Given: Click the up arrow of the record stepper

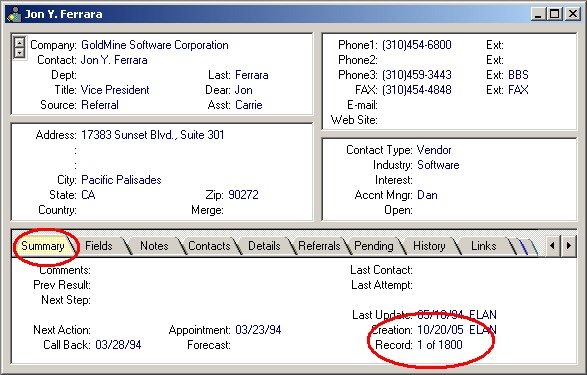Looking at the screenshot, I should (x=19, y=42).
